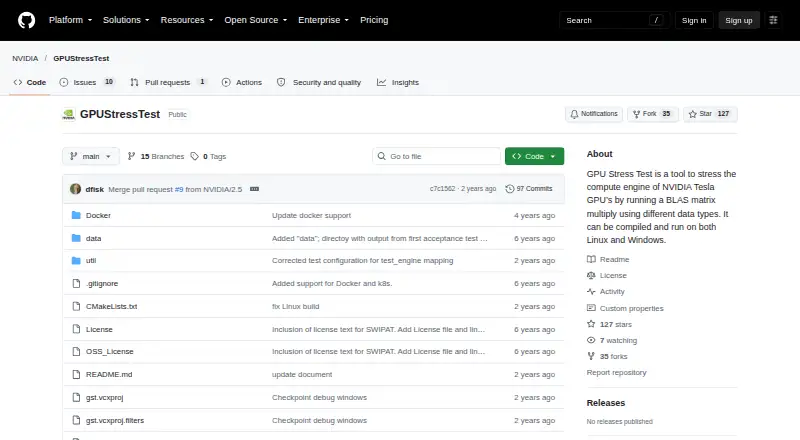The height and width of the screenshot is (440, 800).
Task: Open the 'Update docker support' commit message
Action: (311, 215)
